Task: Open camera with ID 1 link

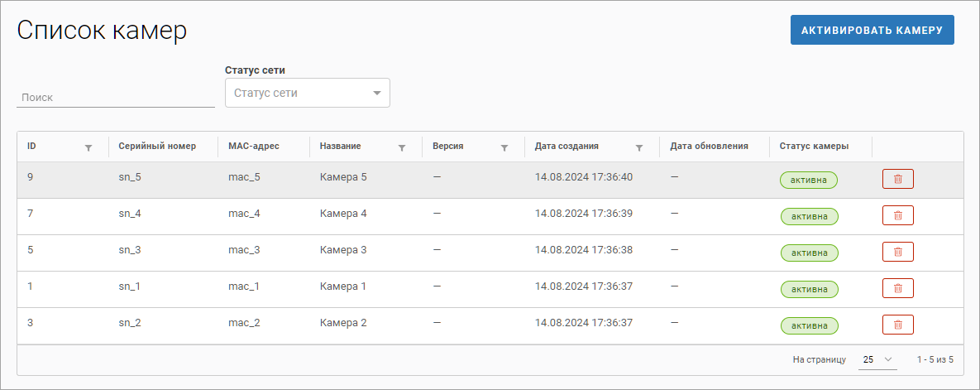Action: pyautogui.click(x=30, y=286)
